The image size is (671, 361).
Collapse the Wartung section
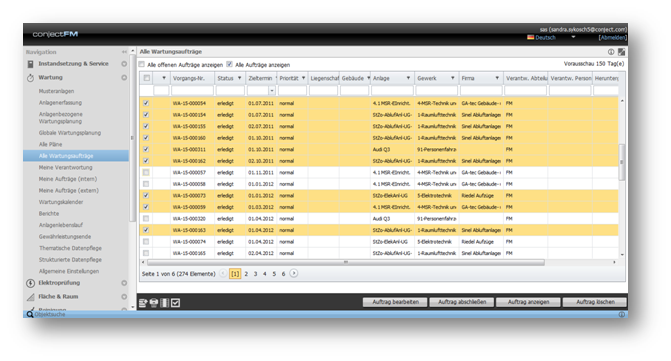(x=124, y=77)
